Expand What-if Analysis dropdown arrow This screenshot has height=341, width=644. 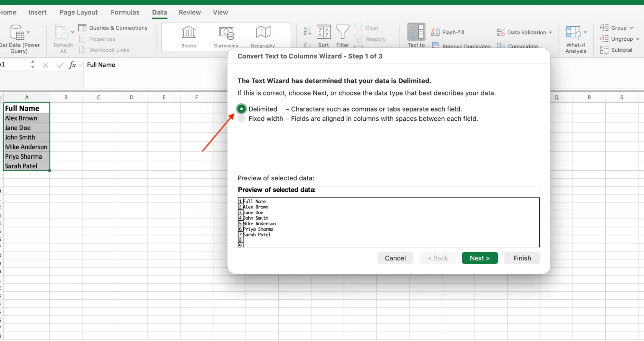coord(585,32)
